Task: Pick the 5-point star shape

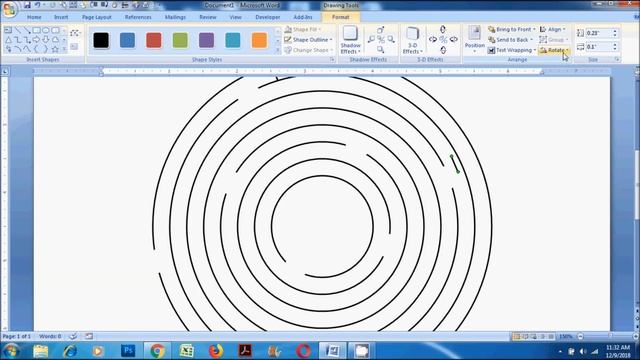Action: [x=55, y=49]
